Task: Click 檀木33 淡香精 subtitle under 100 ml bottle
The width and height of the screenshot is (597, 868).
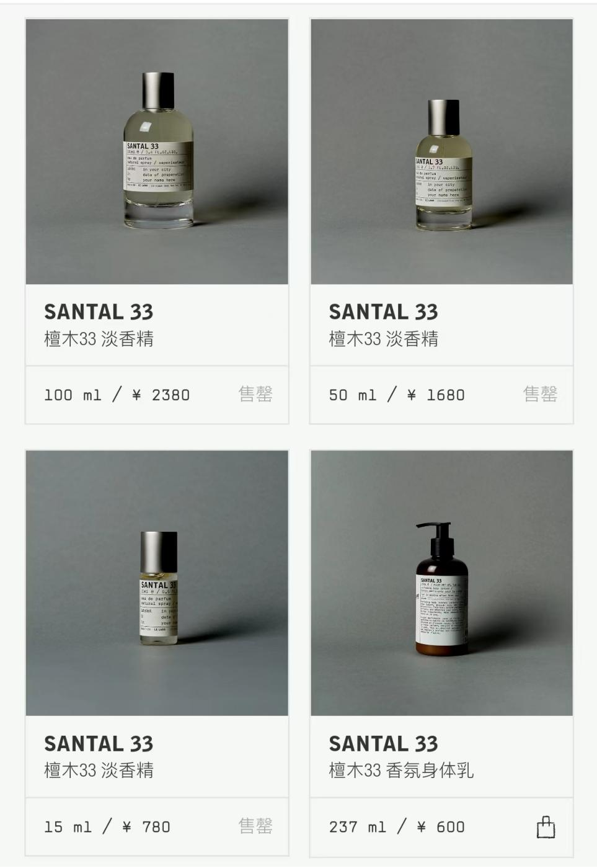Action: (99, 339)
